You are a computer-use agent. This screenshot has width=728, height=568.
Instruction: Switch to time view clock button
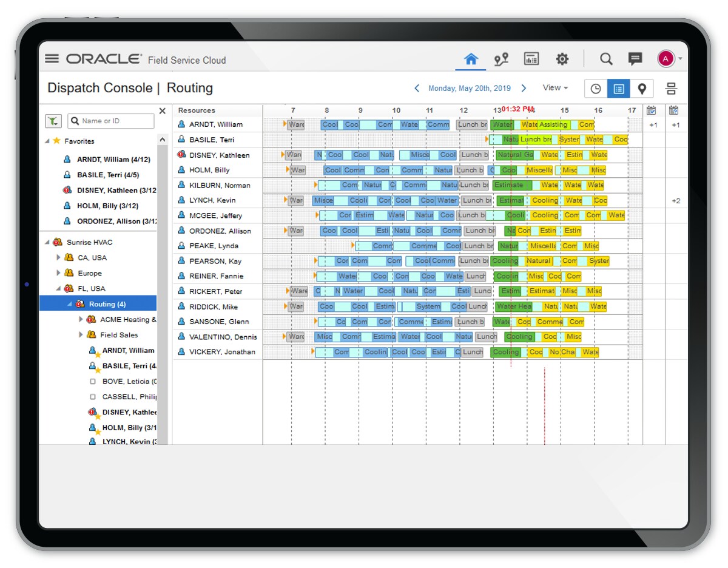point(596,89)
